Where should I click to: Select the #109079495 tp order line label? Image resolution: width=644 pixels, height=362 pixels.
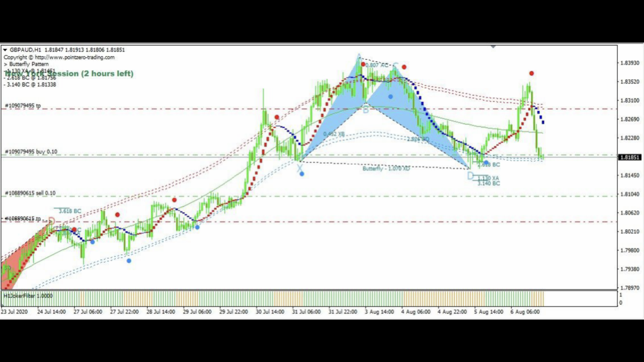[x=23, y=106]
